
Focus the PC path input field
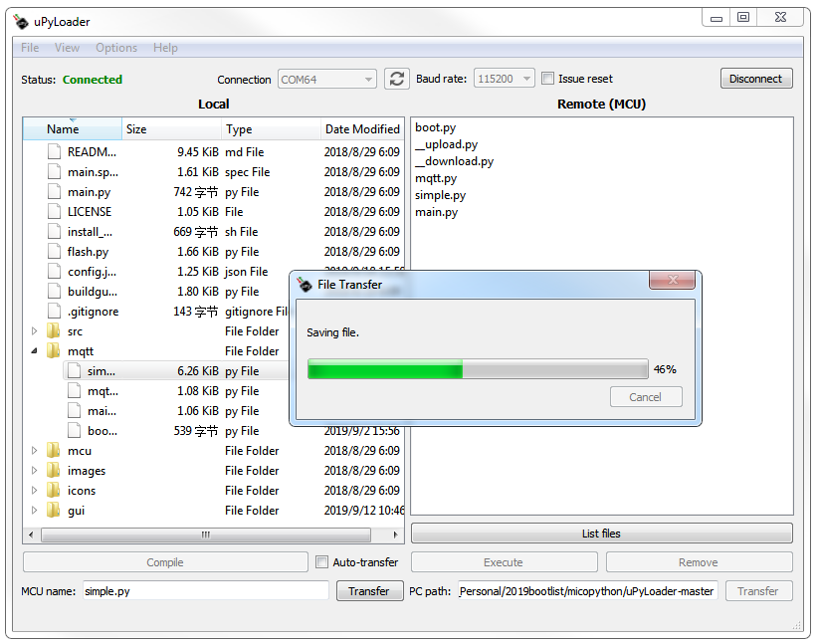(587, 590)
